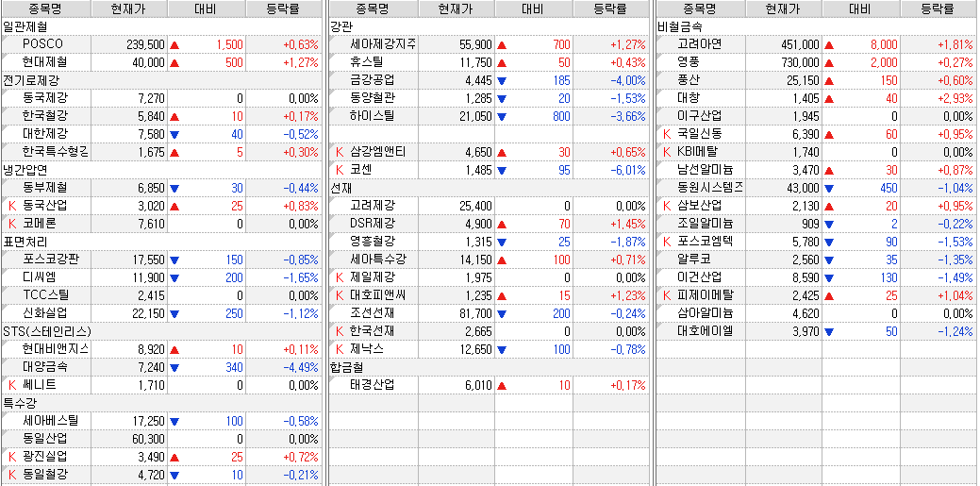Click the red up arrow in 대창 row
Image resolution: width=980 pixels, height=486 pixels.
829,98
